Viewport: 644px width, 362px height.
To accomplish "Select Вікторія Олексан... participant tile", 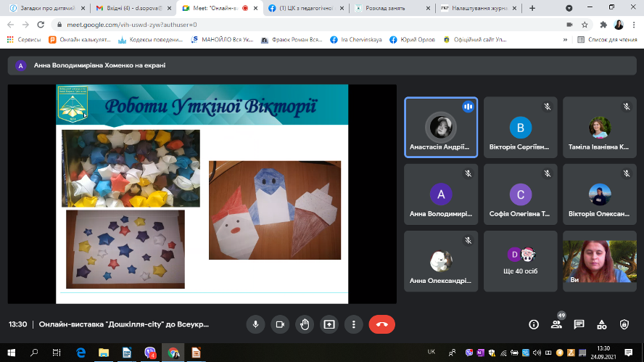I will [x=600, y=194].
